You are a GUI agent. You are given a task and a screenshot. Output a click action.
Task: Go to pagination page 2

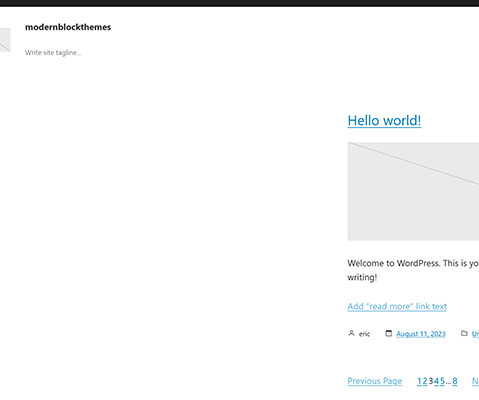(425, 381)
